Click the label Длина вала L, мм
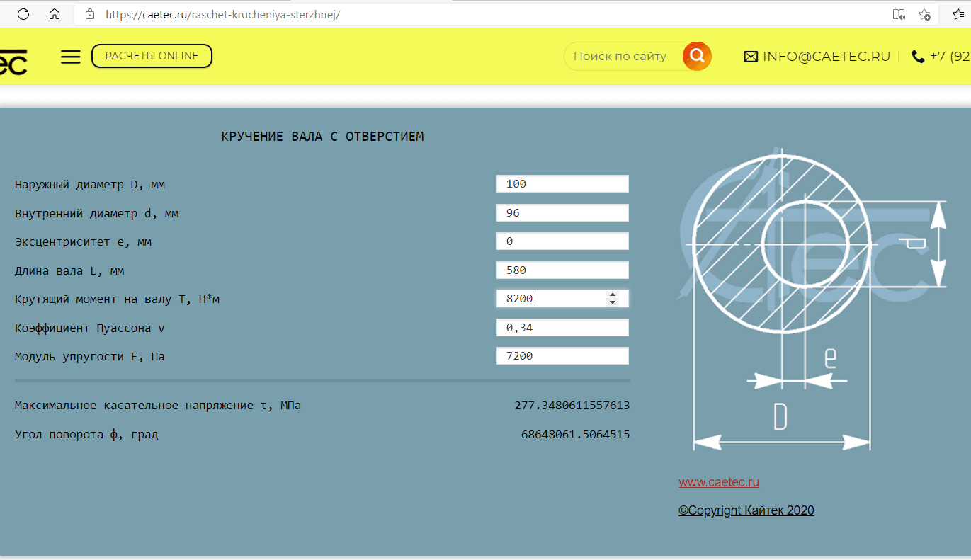The image size is (971, 560). (x=69, y=271)
